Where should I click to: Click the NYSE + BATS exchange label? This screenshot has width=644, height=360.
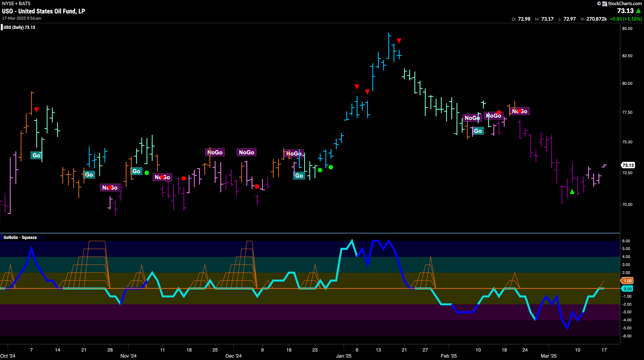click(x=16, y=3)
